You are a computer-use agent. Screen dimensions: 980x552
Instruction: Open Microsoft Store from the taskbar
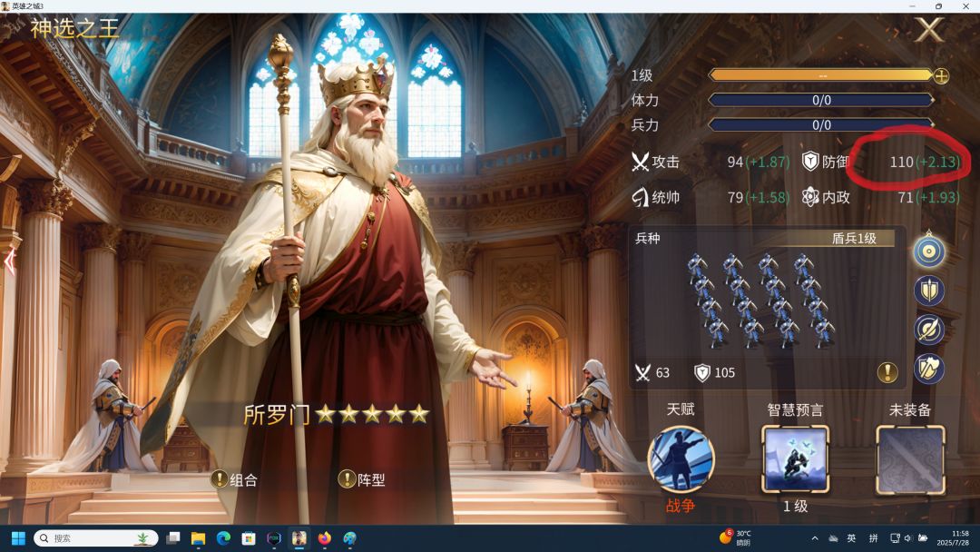pos(249,538)
